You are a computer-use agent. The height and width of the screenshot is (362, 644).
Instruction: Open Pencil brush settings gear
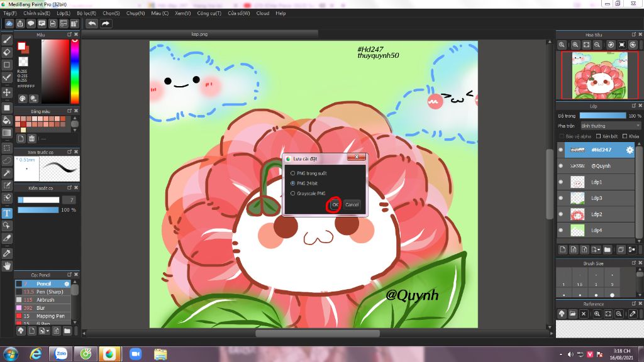(67, 283)
